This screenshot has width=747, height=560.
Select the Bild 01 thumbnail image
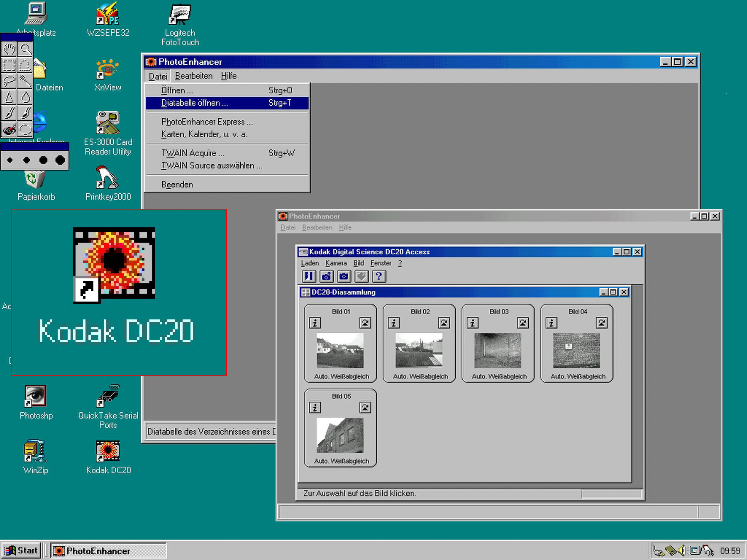[340, 351]
